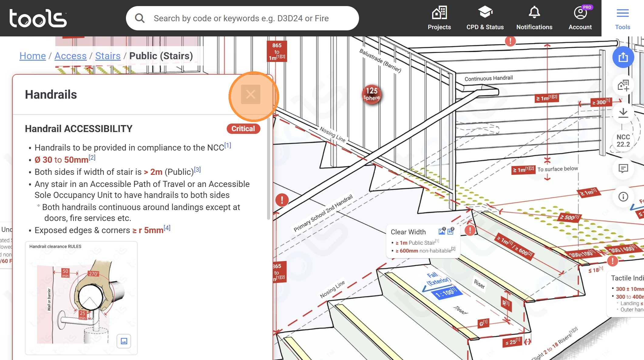Click the Critical badge
Viewport: 644px width, 360px height.
click(x=243, y=129)
